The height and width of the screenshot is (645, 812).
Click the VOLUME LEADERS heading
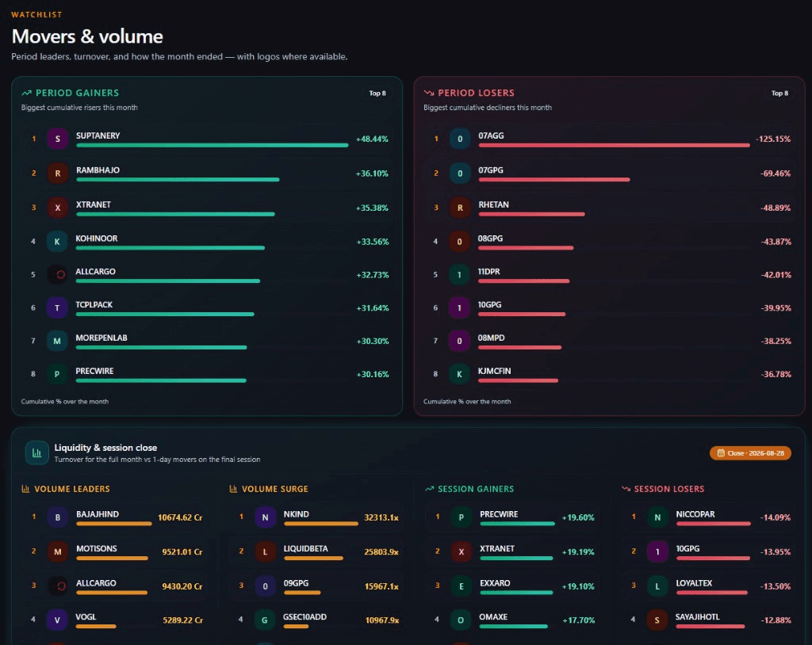(x=72, y=489)
